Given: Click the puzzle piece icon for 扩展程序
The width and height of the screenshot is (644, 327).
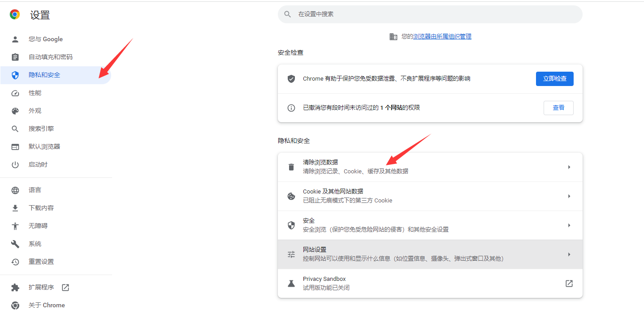Looking at the screenshot, I should coord(15,287).
